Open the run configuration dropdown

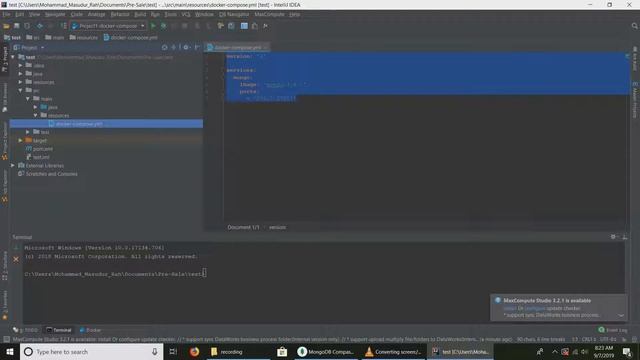[x=109, y=26]
